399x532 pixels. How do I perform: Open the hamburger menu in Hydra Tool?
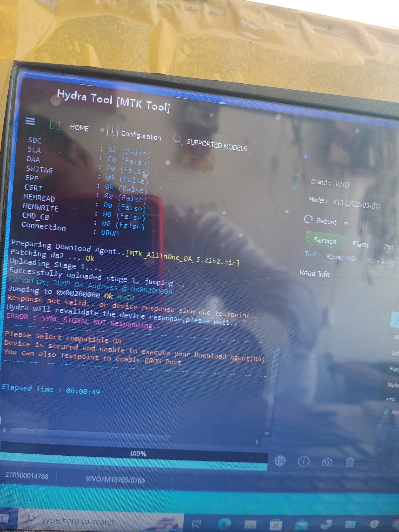[30, 121]
